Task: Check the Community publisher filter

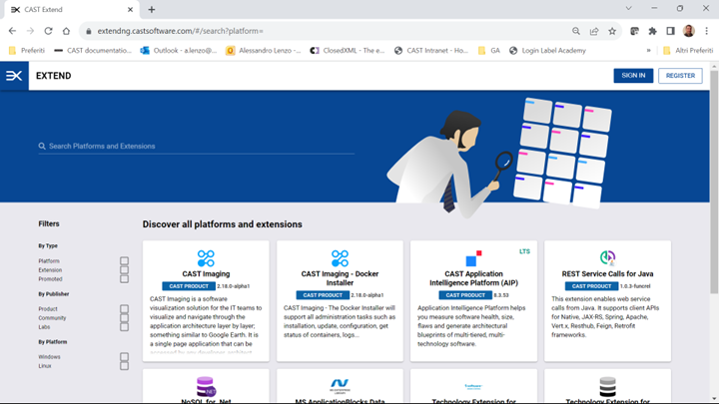Action: [x=124, y=318]
